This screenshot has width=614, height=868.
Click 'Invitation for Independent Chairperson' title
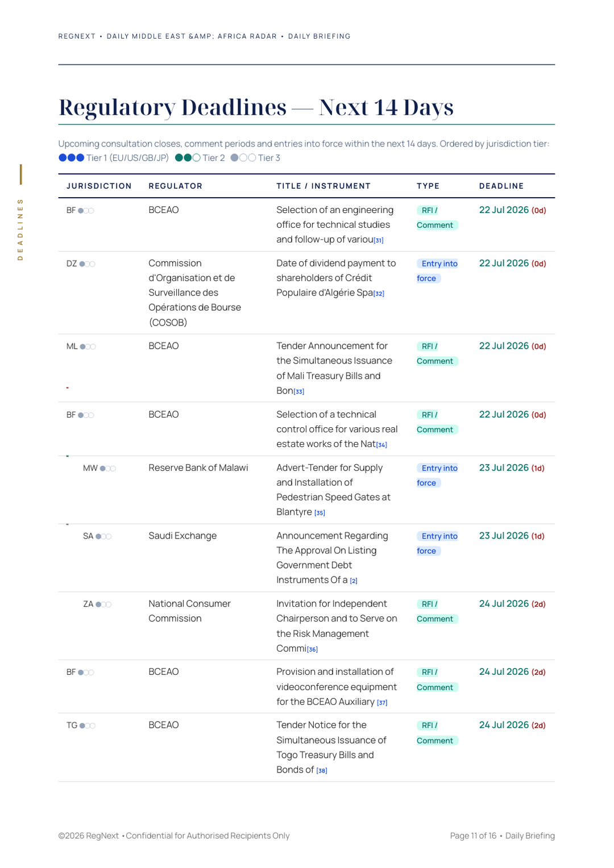337,627
